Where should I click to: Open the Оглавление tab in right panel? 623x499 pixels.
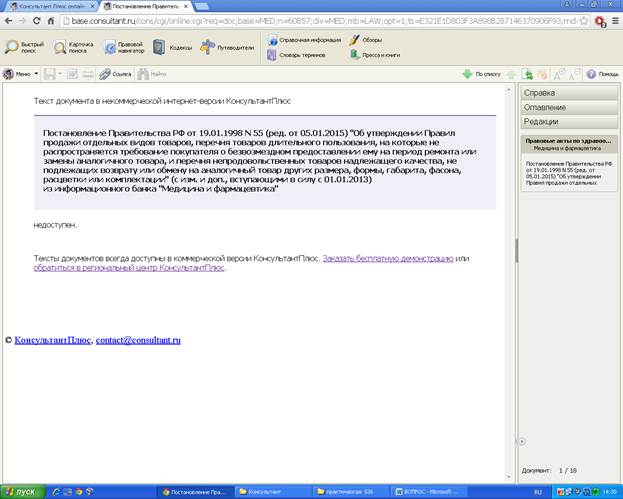point(569,107)
